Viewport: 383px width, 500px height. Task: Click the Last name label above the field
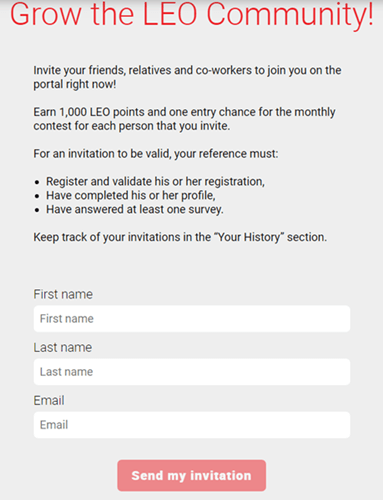click(x=63, y=347)
